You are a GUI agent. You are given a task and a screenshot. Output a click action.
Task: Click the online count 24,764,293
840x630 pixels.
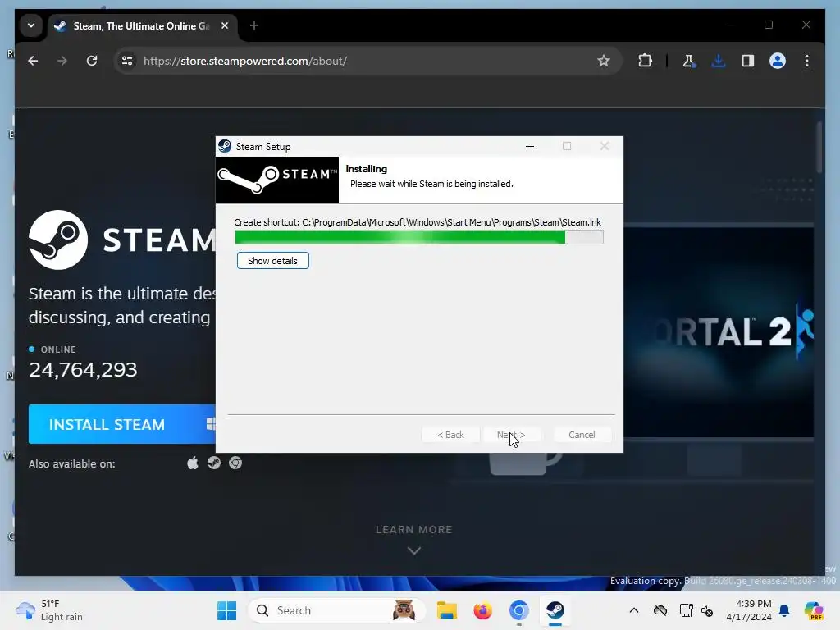(83, 370)
